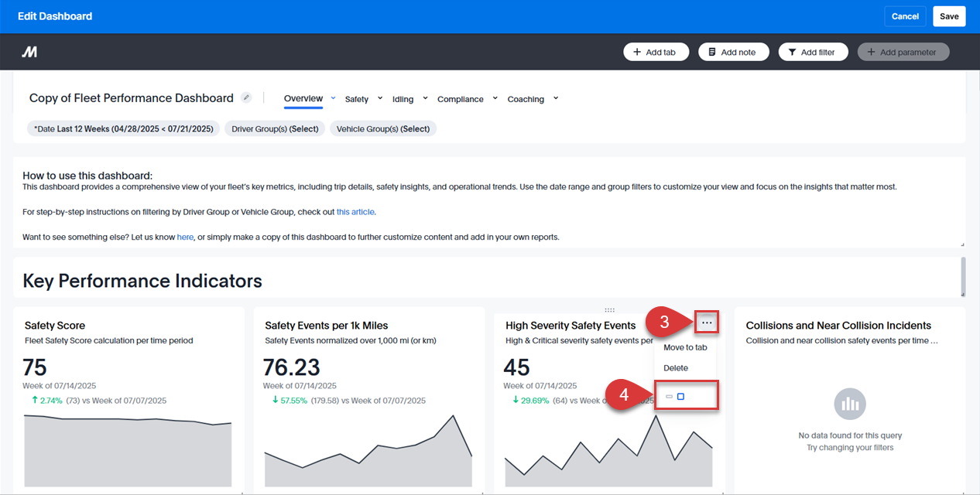
Task: Open the three-dot menu on High Severity card
Action: (x=706, y=323)
